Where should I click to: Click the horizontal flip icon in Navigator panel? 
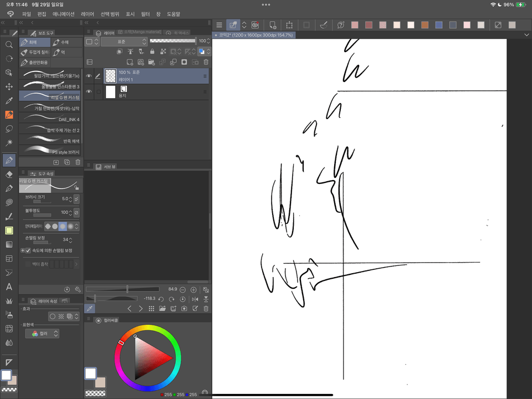pos(195,299)
